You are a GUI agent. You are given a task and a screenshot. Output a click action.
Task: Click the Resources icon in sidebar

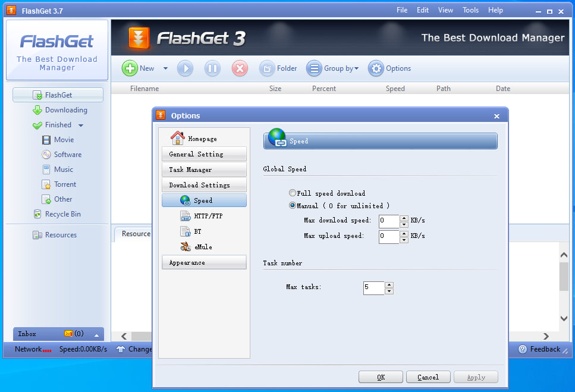click(x=37, y=235)
